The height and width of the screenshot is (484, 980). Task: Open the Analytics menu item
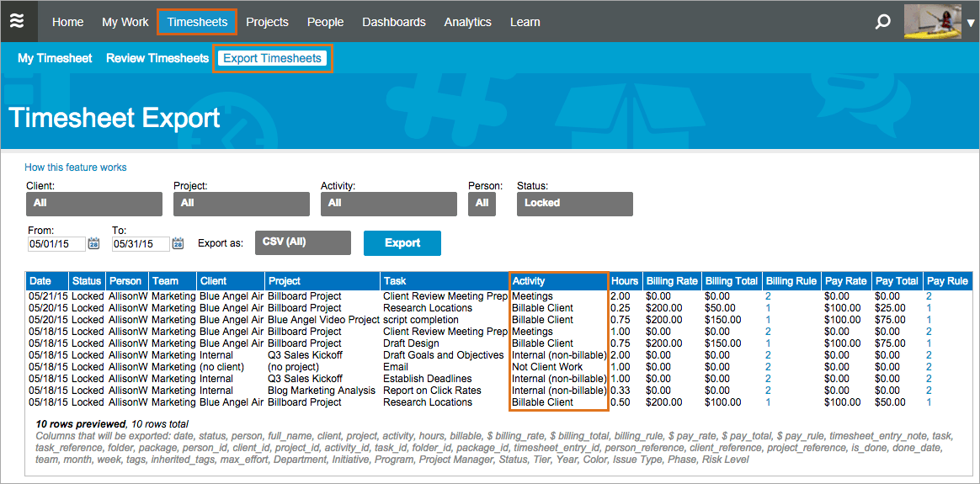[467, 22]
